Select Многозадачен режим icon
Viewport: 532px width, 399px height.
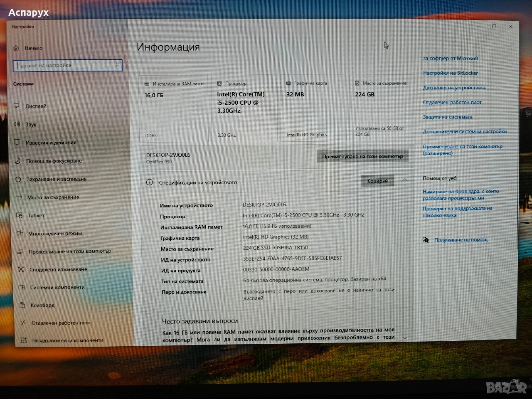[x=20, y=233]
